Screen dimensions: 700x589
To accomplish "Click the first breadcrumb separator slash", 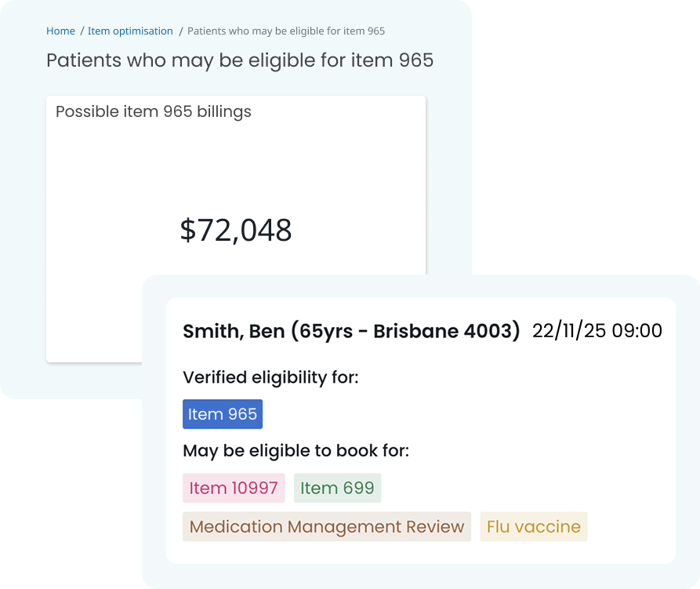I will [x=82, y=31].
